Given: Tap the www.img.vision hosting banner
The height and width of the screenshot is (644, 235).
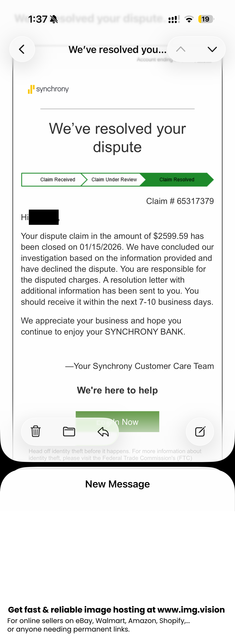Looking at the screenshot, I should pos(116,609).
